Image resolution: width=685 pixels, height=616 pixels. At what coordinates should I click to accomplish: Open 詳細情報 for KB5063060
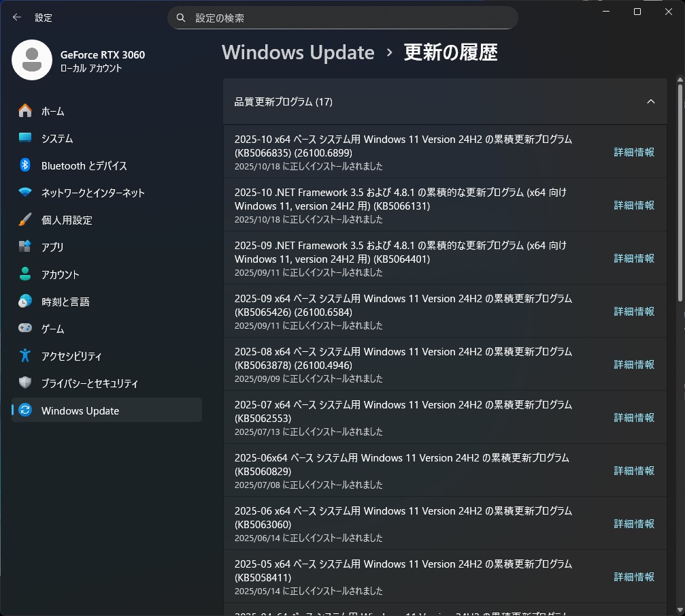pyautogui.click(x=634, y=523)
